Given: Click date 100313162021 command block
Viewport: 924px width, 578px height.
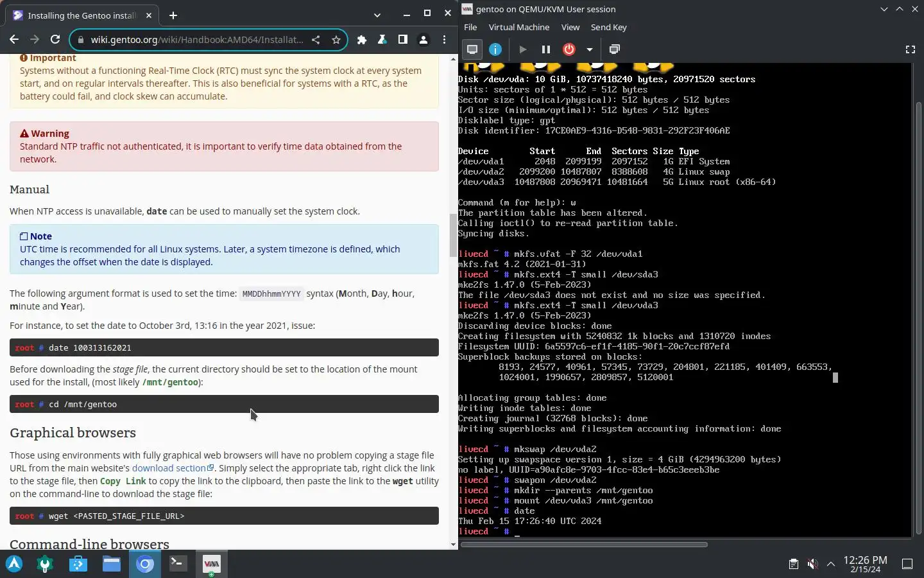Looking at the screenshot, I should tap(224, 347).
